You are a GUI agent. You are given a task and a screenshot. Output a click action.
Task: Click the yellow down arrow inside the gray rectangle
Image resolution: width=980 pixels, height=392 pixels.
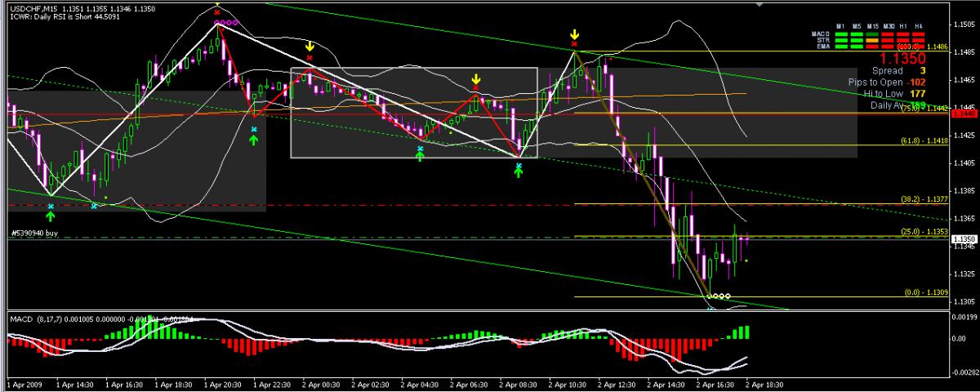(x=475, y=78)
